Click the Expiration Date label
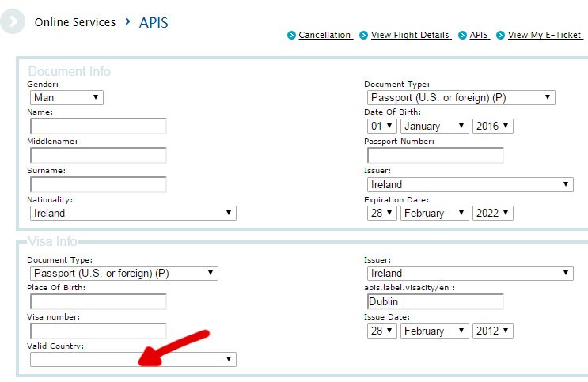The image size is (588, 382). (396, 200)
